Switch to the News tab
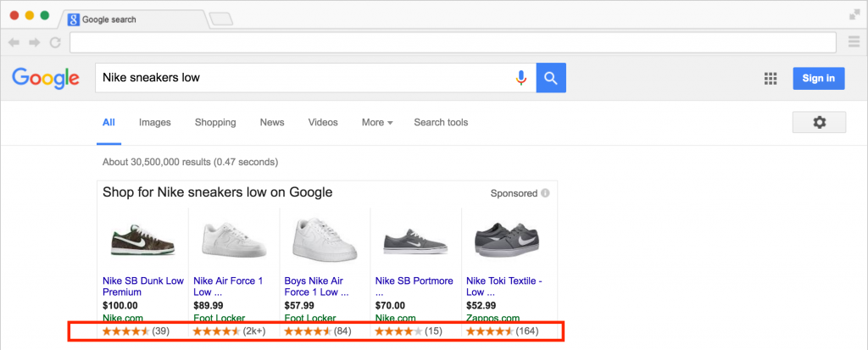Viewport: 868px width, 350px height. click(x=272, y=122)
